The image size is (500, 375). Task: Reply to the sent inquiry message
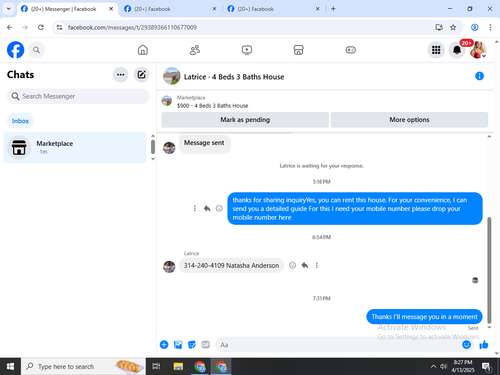(207, 208)
